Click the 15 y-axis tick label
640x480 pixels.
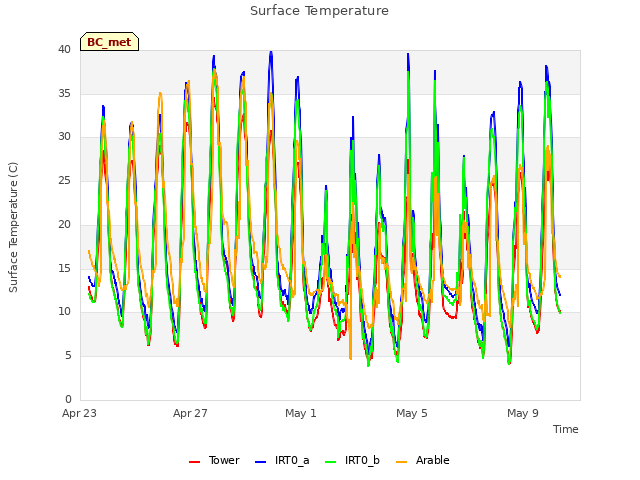click(64, 269)
